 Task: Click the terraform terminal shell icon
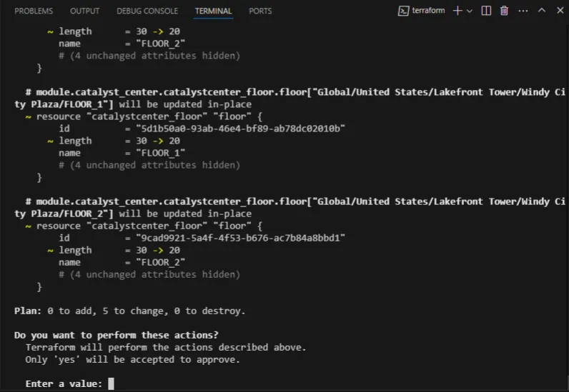(x=403, y=11)
